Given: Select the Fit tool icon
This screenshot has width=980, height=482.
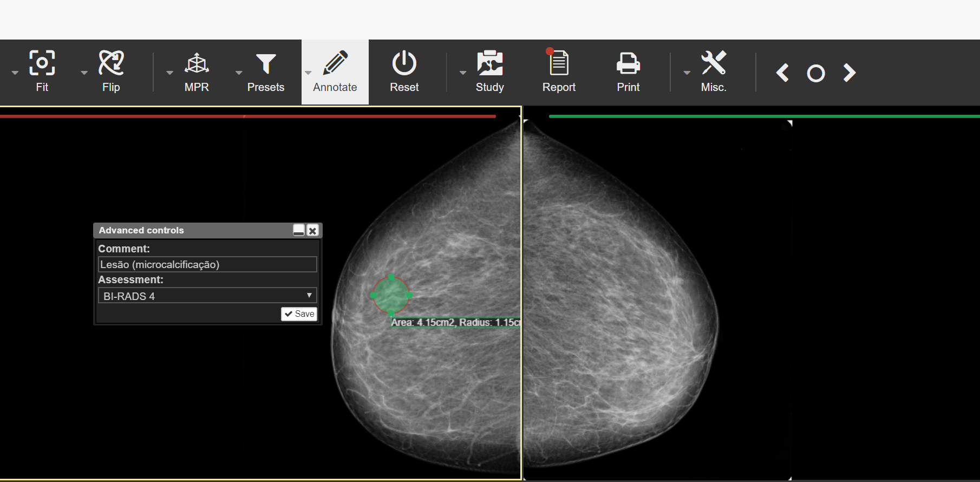Looking at the screenshot, I should [x=42, y=63].
